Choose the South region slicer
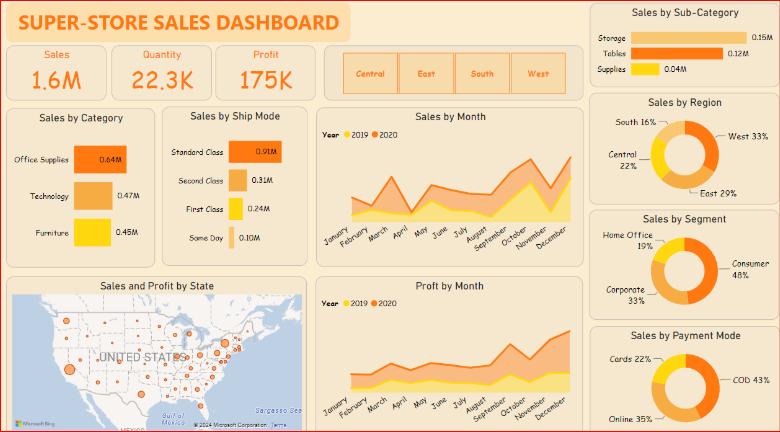 482,74
